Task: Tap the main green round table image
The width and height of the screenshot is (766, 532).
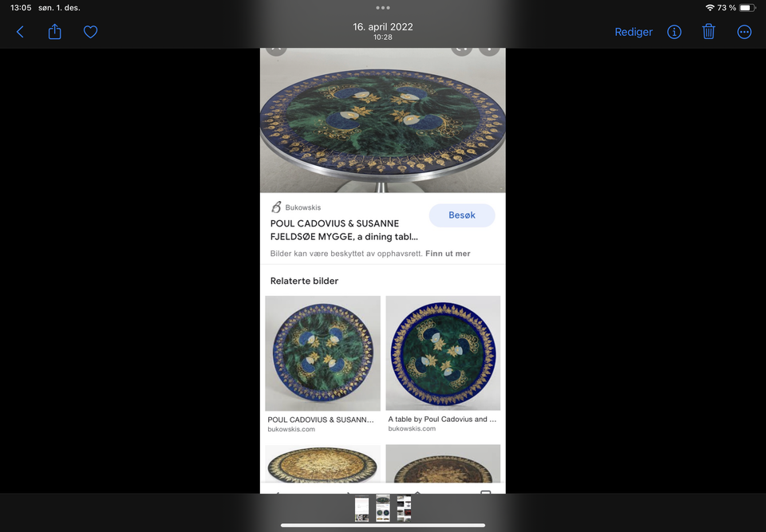Action: (x=382, y=120)
